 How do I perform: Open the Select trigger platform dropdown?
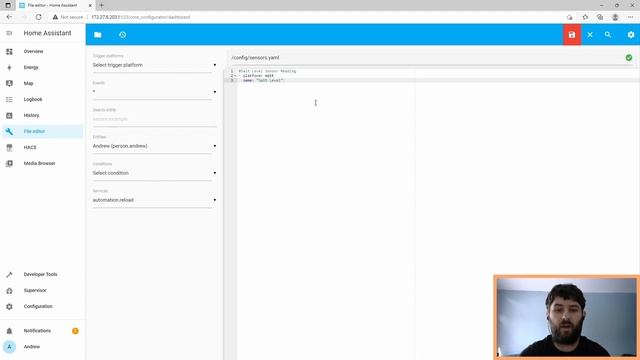154,65
